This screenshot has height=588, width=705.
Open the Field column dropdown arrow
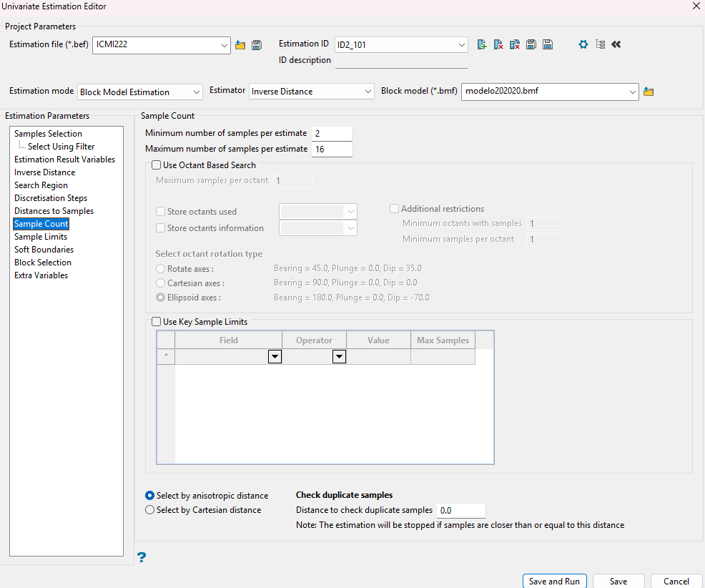[275, 357]
